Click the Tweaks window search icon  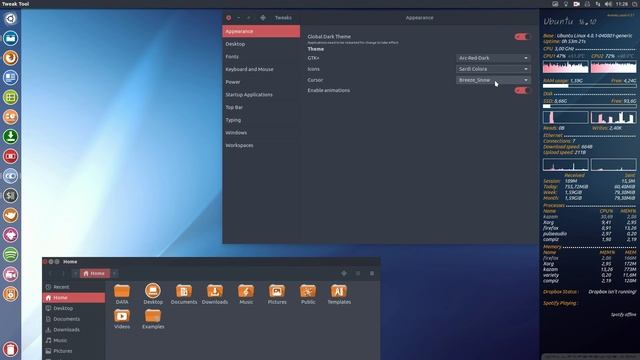click(x=263, y=18)
